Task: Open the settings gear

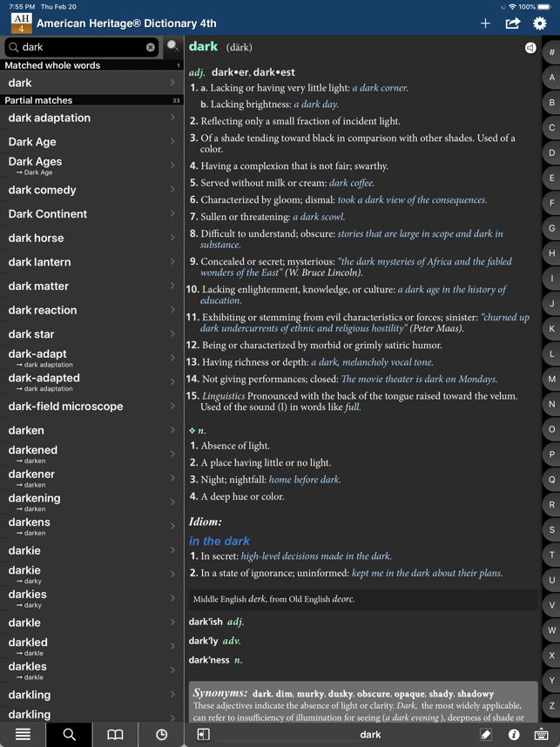Action: click(540, 24)
